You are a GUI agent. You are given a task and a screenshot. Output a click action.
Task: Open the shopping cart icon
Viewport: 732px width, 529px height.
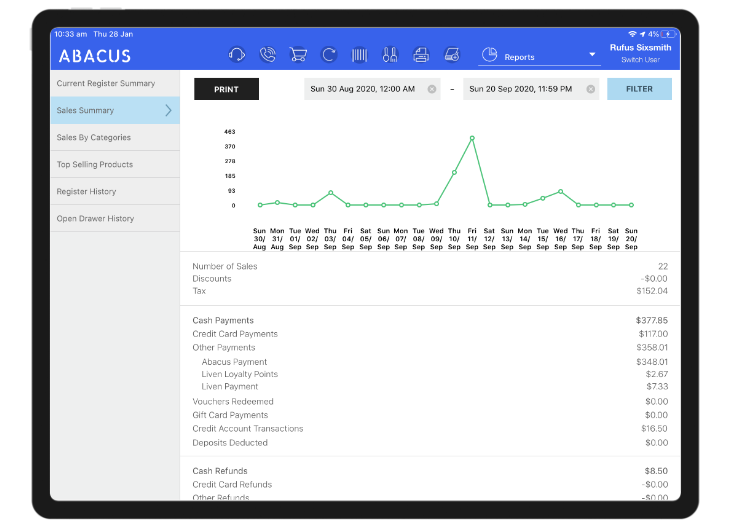coord(298,56)
